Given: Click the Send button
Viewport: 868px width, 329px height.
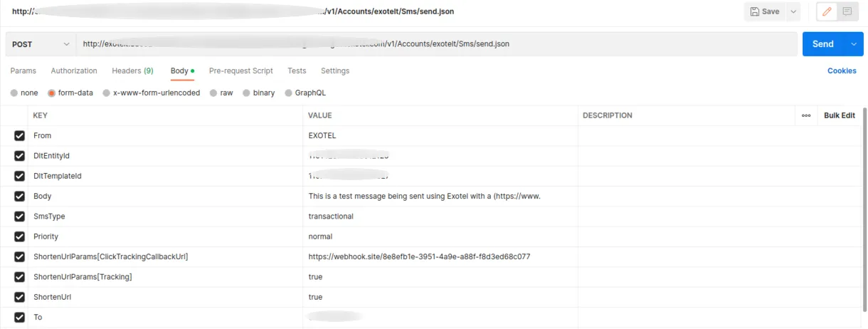Looking at the screenshot, I should (x=823, y=44).
